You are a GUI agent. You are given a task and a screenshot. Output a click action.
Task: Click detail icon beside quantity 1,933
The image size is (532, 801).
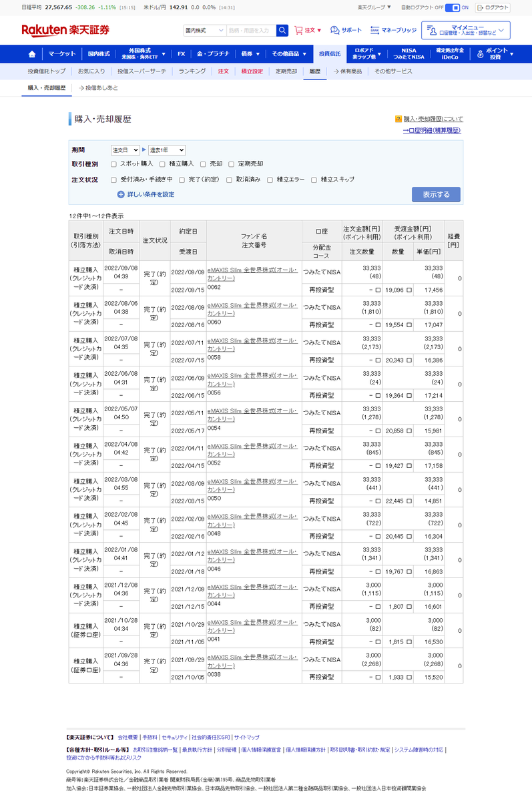click(x=409, y=678)
